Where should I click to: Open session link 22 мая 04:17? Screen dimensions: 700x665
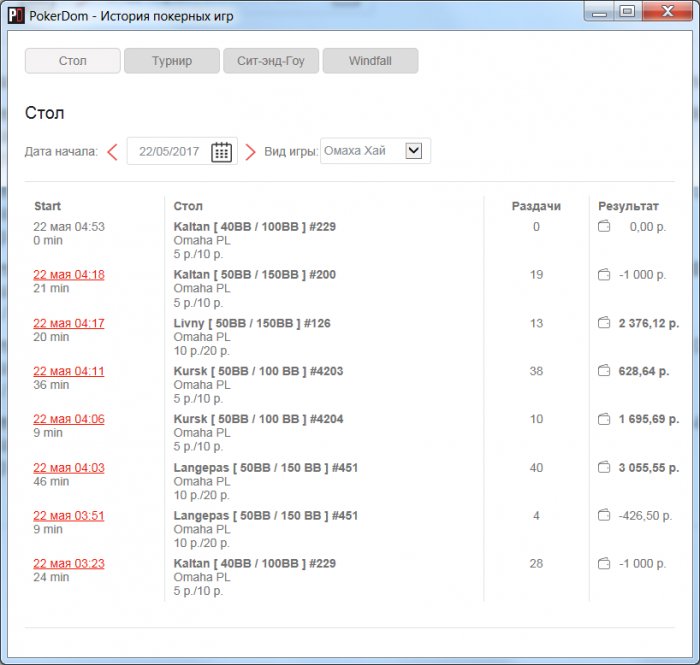pos(69,323)
